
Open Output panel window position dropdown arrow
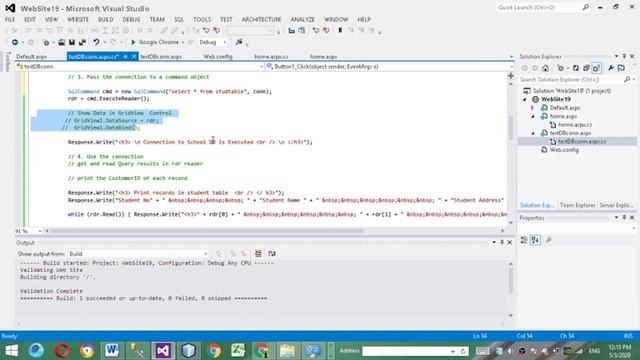tap(494, 242)
